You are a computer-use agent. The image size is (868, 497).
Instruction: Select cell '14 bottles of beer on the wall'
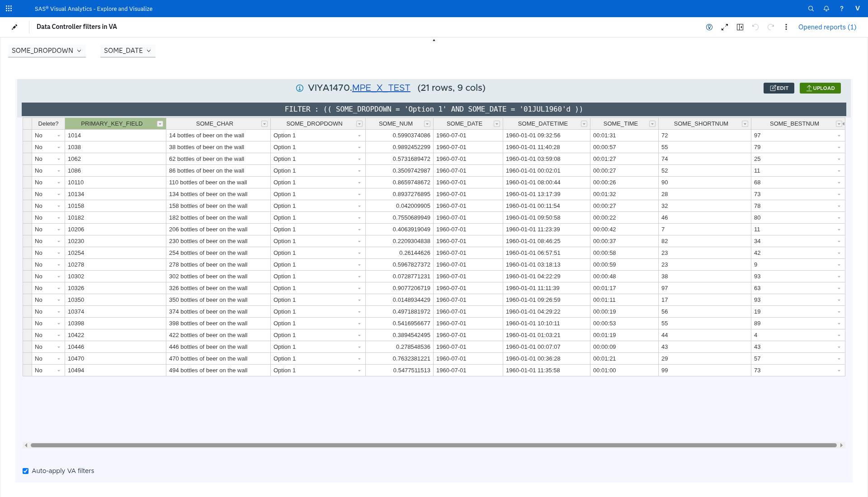[218, 136]
